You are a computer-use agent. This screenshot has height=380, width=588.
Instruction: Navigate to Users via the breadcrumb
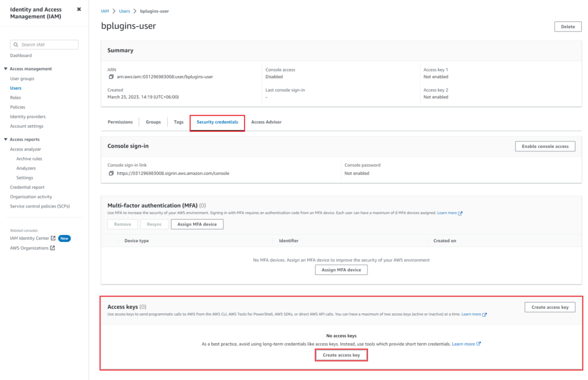click(125, 10)
